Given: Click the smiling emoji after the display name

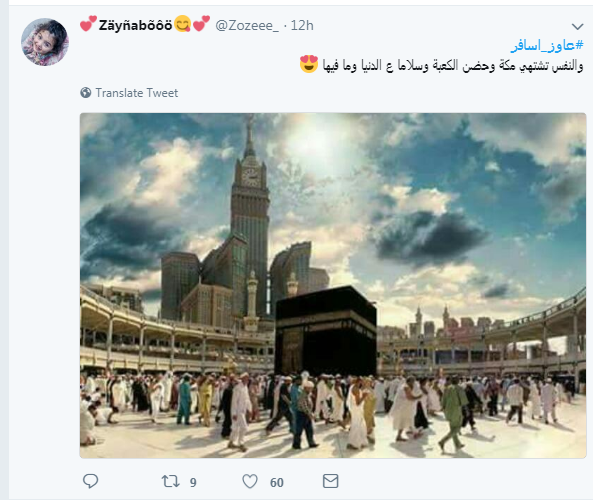Looking at the screenshot, I should (x=183, y=24).
